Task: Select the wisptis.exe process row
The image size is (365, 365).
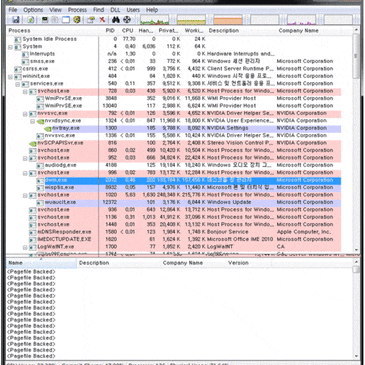Action: [x=193, y=188]
